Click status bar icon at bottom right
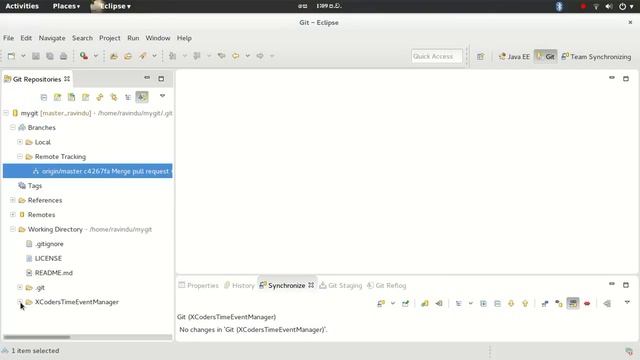The height and width of the screenshot is (360, 640). click(x=629, y=351)
